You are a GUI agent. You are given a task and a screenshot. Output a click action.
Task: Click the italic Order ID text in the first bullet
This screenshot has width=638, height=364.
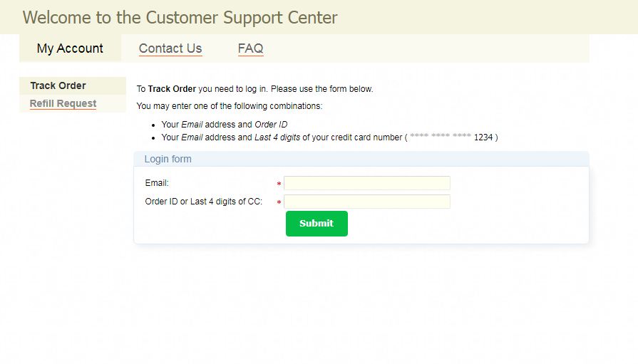(x=271, y=125)
